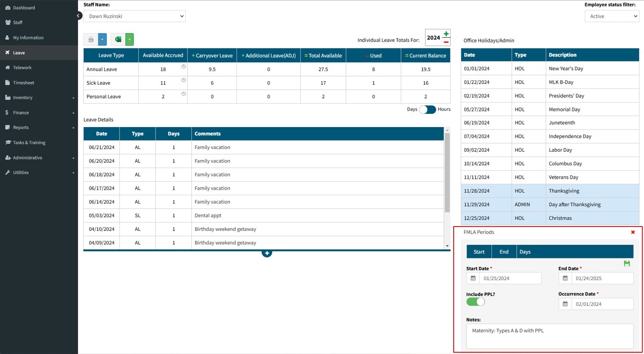644x354 pixels.
Task: Click the Start Date calendar icon
Action: pyautogui.click(x=473, y=278)
